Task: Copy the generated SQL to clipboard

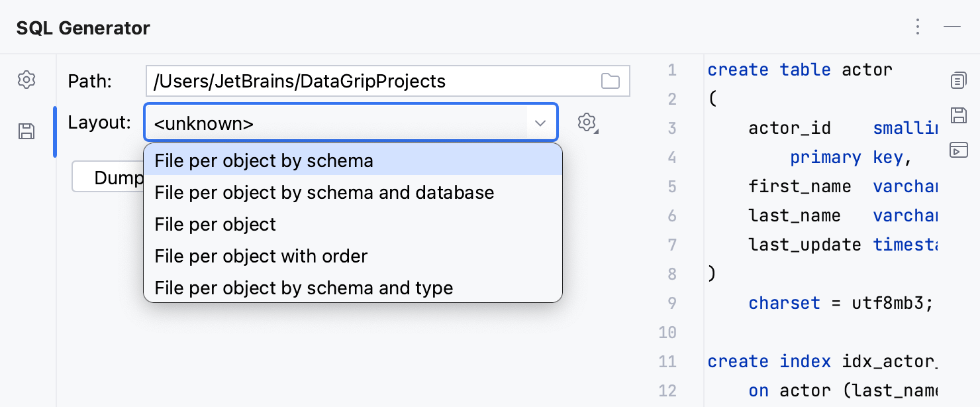Action: pyautogui.click(x=958, y=80)
